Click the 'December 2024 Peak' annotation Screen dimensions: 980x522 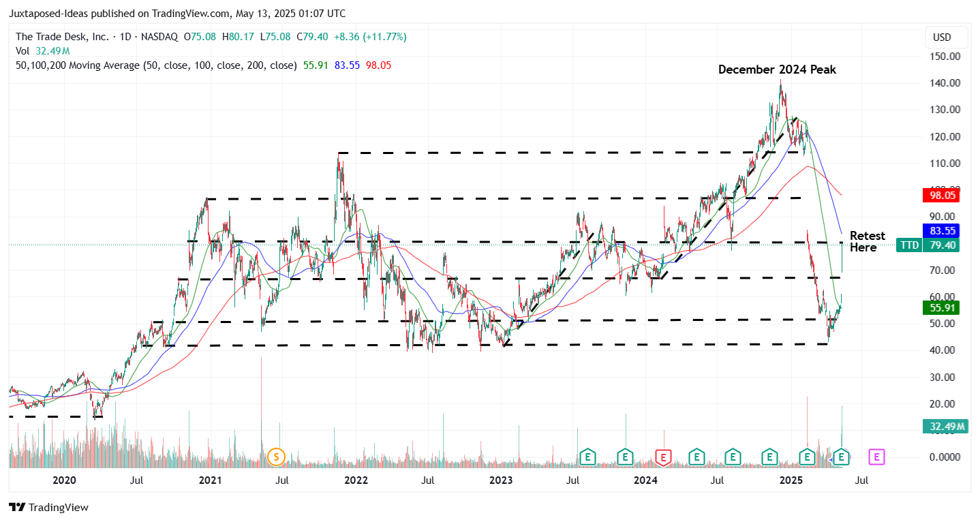(x=777, y=70)
